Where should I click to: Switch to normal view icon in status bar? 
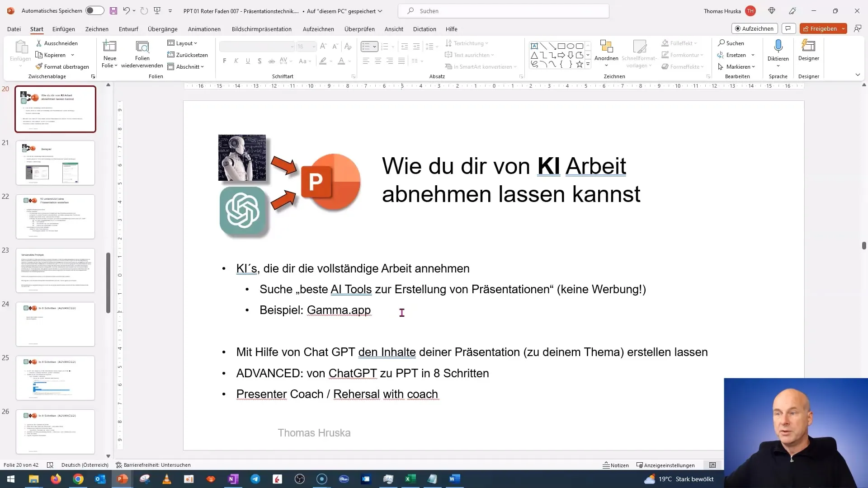pyautogui.click(x=712, y=465)
